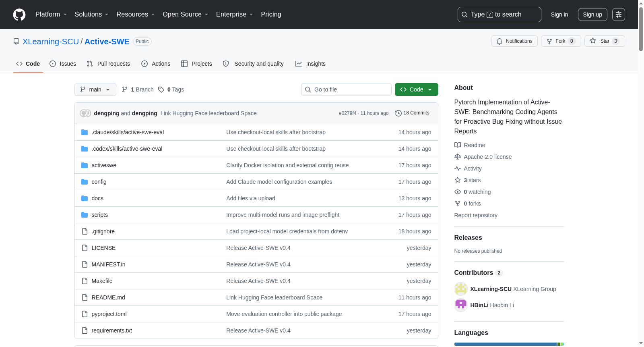This screenshot has width=644, height=347.
Task: Click the activeswe folder icon
Action: pos(85,165)
